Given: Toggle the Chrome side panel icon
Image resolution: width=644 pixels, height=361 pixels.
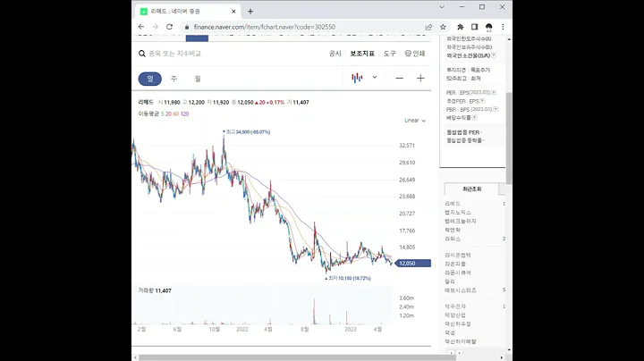Looking at the screenshot, I should pos(474,27).
